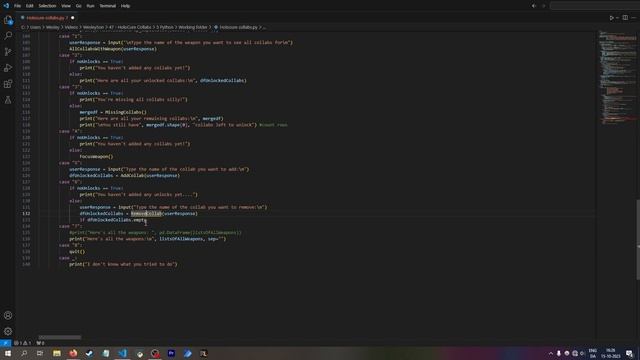Click the command center search box
The width and height of the screenshot is (640, 360).
595,6
